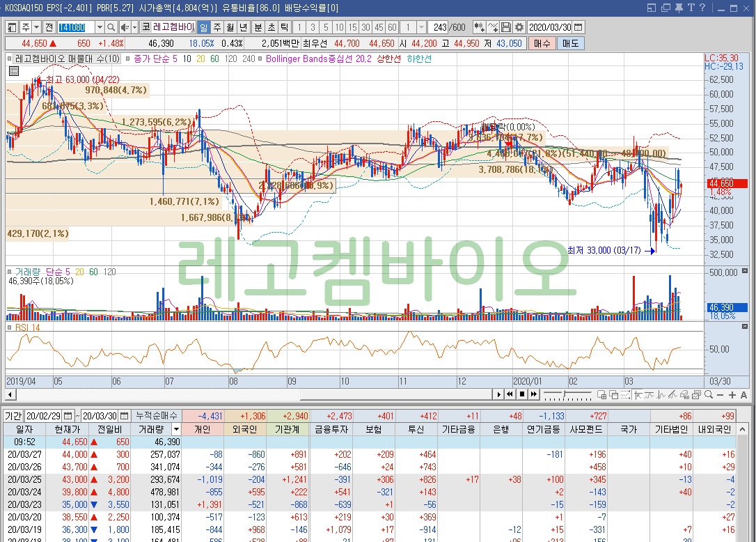Toggle the Bollinger Bands legend box
This screenshot has height=542, width=756.
coord(260,59)
